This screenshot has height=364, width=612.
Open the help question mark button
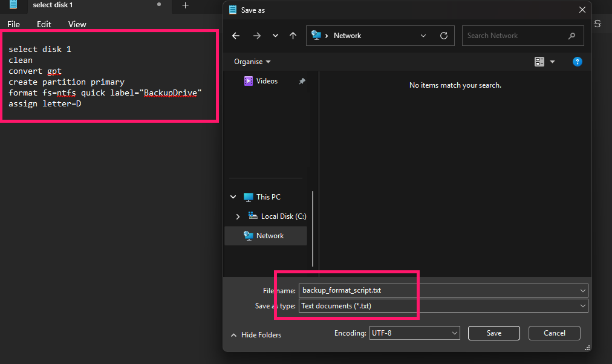click(578, 62)
